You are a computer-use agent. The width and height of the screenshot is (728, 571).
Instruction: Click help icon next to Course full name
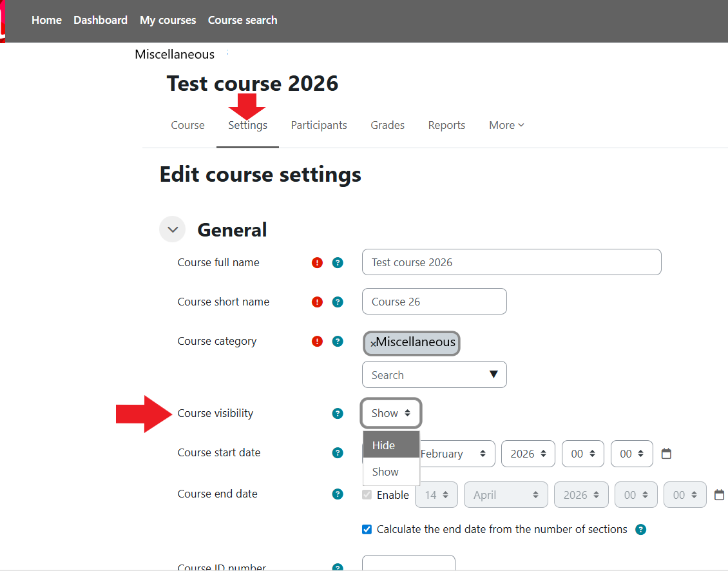[338, 263]
